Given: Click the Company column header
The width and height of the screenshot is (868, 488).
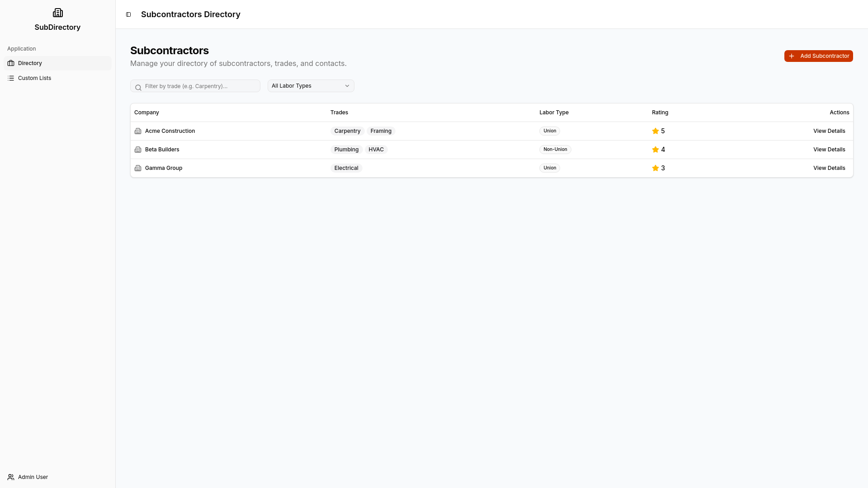Looking at the screenshot, I should click(x=146, y=113).
